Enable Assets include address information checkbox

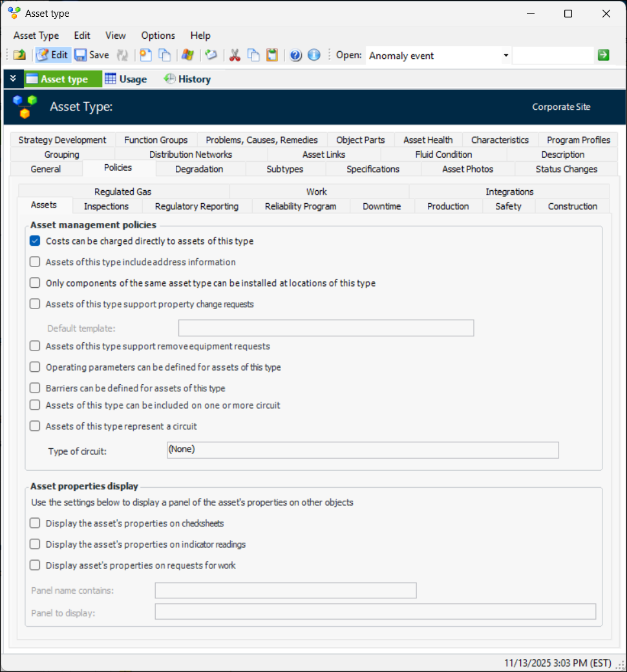coord(35,263)
